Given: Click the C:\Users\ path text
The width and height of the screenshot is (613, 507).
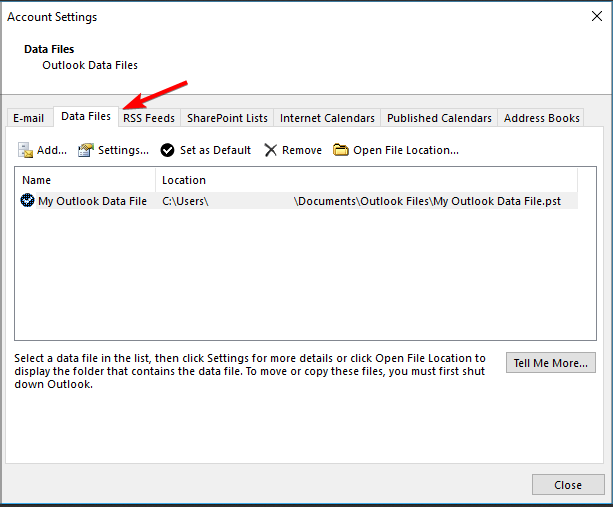Looking at the screenshot, I should (x=185, y=201).
